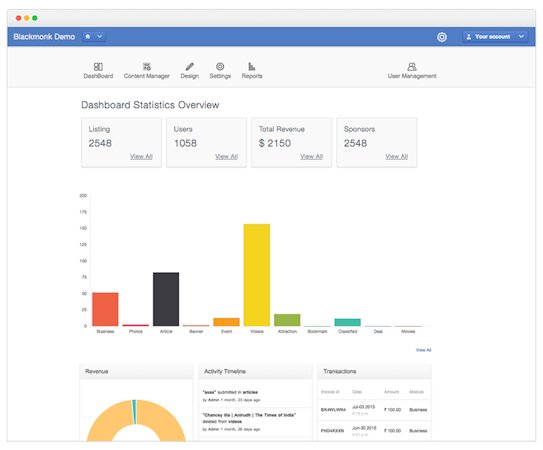
Task: Click the Sponsors count 2548
Action: pos(355,143)
